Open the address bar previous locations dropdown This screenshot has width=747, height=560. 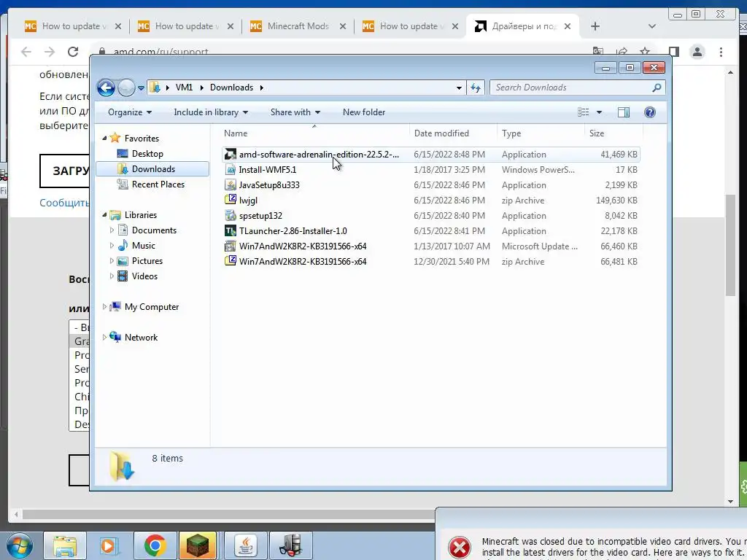coord(459,87)
